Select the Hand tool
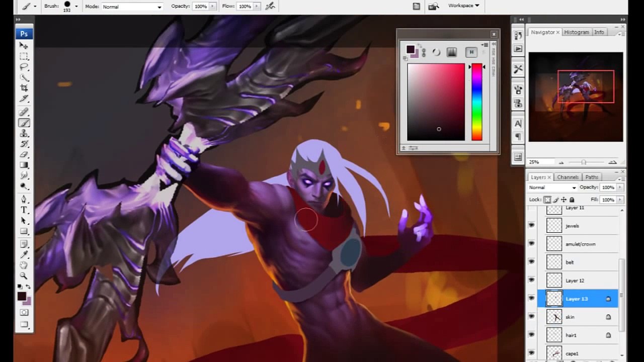The height and width of the screenshot is (362, 644). (24, 265)
